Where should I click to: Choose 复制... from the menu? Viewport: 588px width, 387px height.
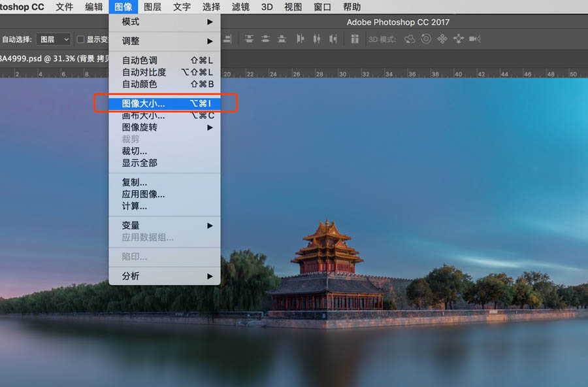pos(165,182)
